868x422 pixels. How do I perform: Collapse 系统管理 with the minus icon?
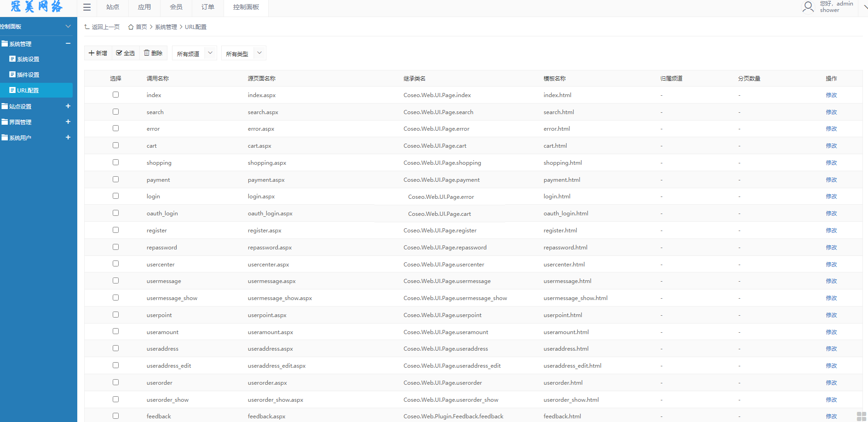point(68,44)
